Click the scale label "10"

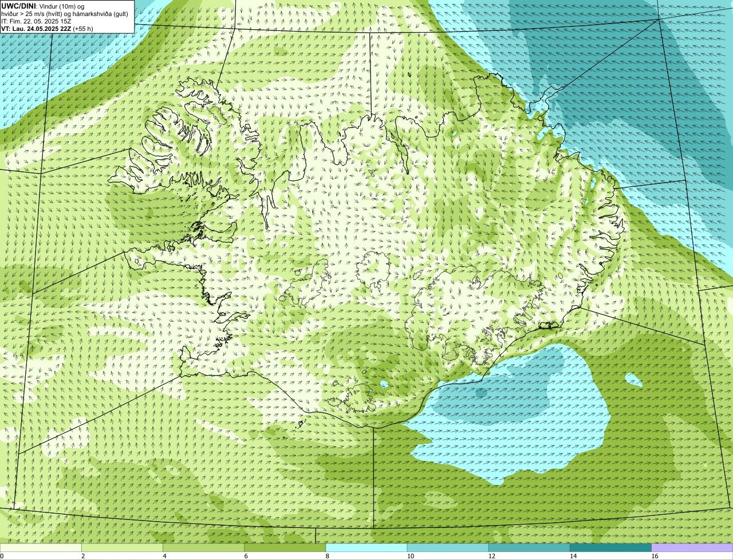[411, 556]
